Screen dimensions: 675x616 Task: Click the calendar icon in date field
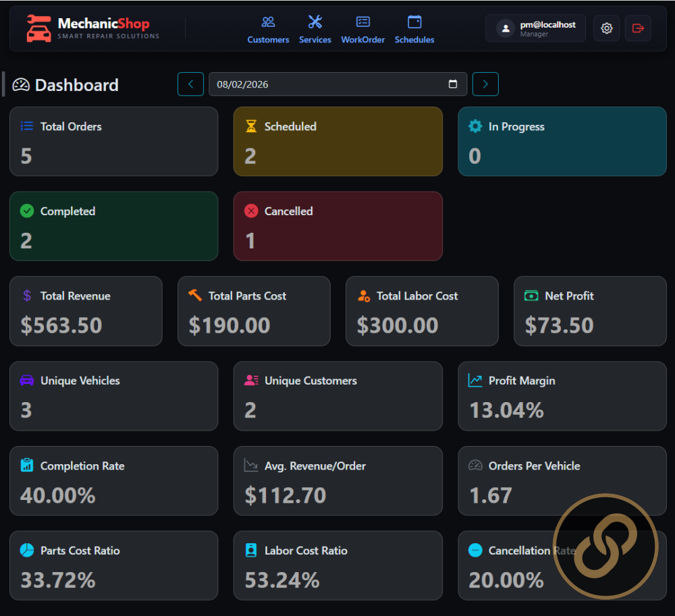pos(452,84)
